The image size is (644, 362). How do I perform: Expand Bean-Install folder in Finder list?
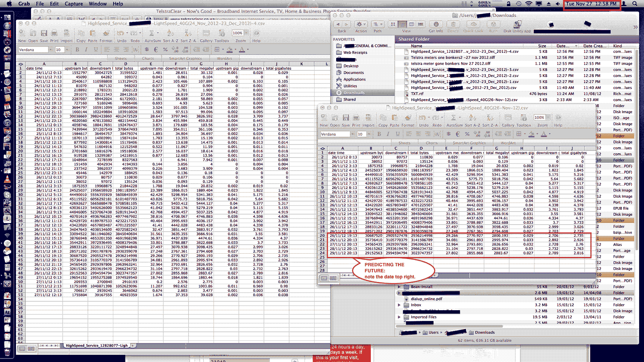pos(399,287)
